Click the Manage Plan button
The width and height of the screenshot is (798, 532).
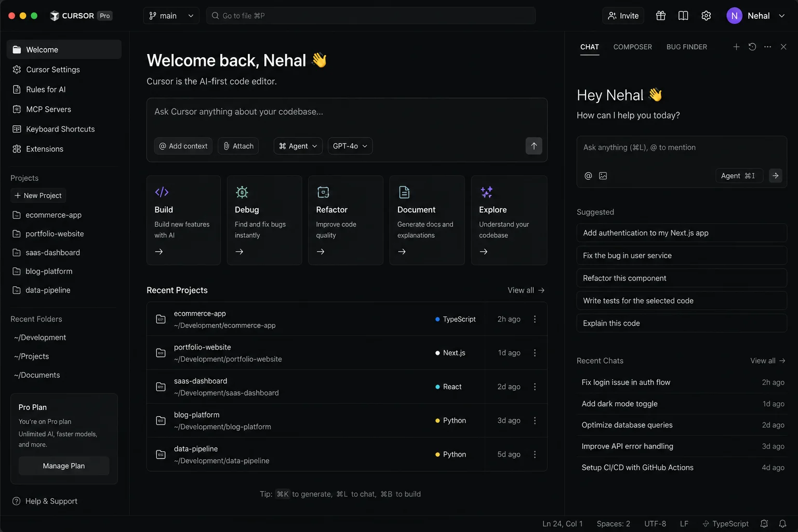(x=64, y=466)
